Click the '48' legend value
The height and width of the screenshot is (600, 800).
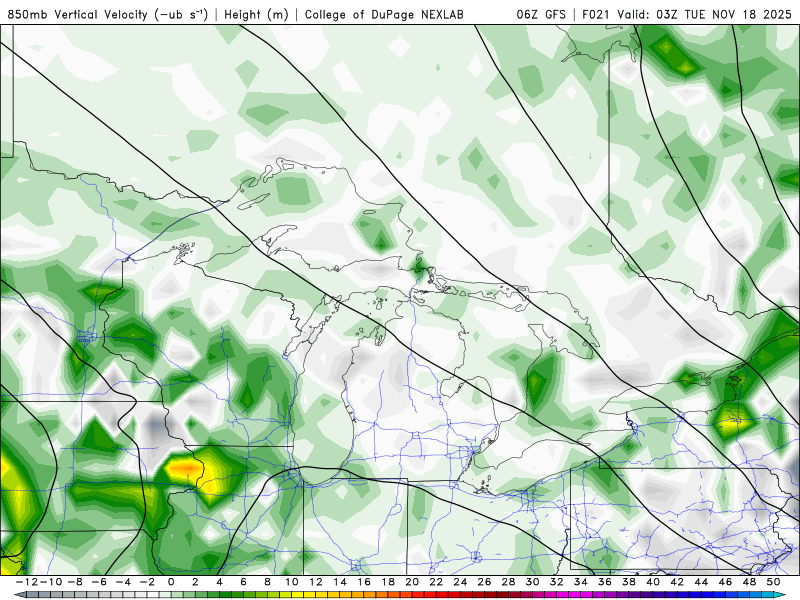(x=749, y=582)
